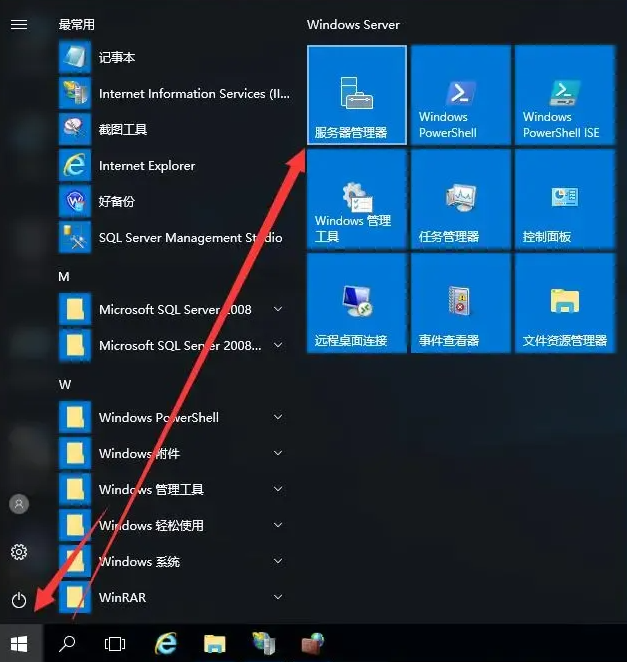The height and width of the screenshot is (662, 627).
Task: Click the hamburger menu icon at the top left
Action: pos(19,24)
